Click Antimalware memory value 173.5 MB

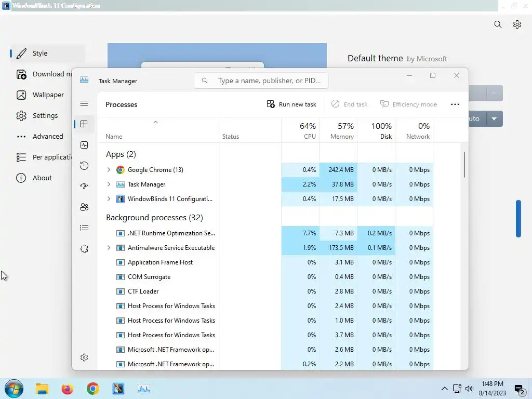coord(341,248)
